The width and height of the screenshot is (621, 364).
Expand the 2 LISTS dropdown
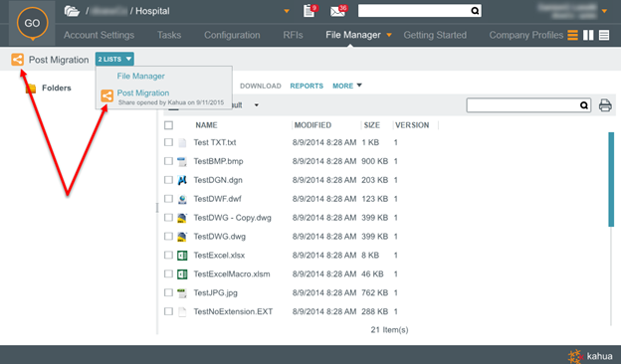(114, 59)
